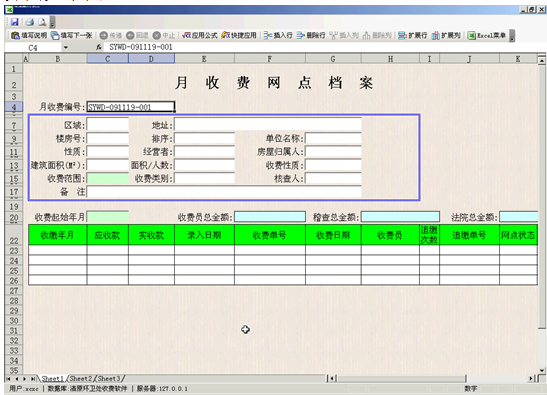
Task: Click the vertical scrollbar down arrow
Action: click(541, 371)
